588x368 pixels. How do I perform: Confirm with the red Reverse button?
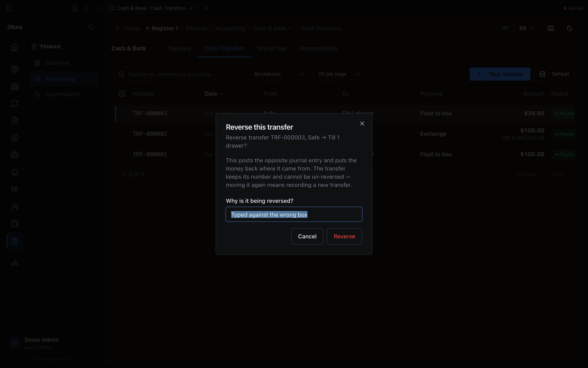coord(344,236)
